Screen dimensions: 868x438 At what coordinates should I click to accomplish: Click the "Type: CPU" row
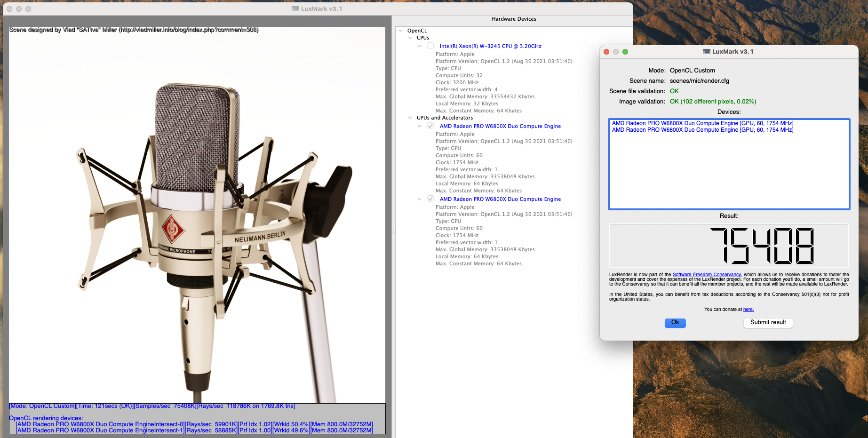pos(448,68)
